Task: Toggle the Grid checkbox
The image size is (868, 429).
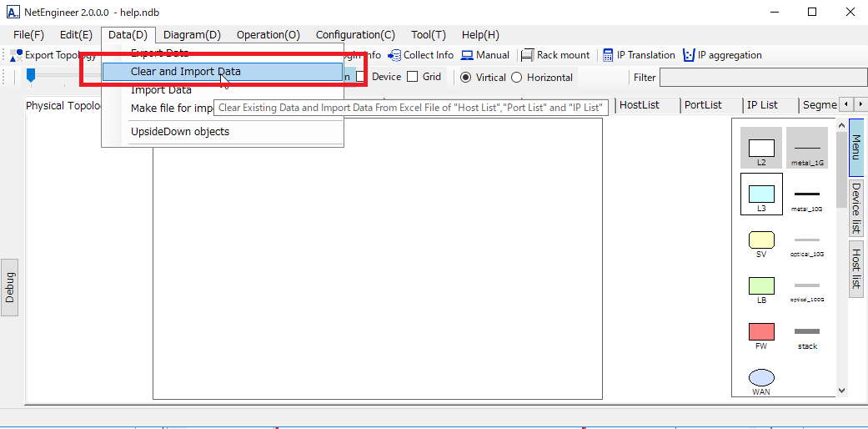Action: pyautogui.click(x=412, y=77)
